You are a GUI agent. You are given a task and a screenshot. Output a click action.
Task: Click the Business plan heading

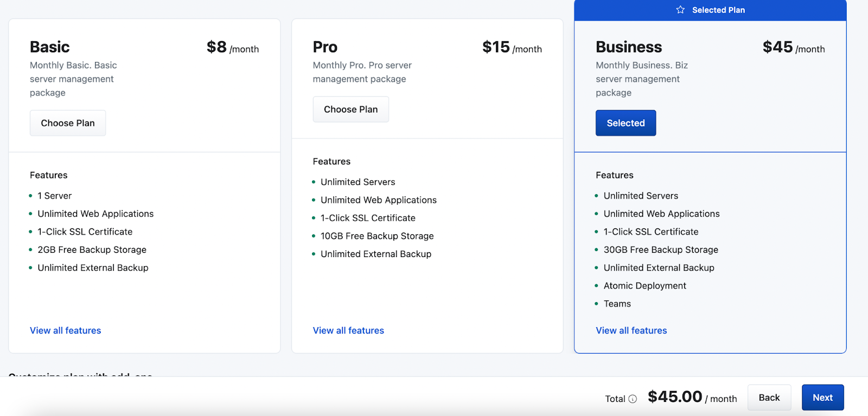point(629,47)
